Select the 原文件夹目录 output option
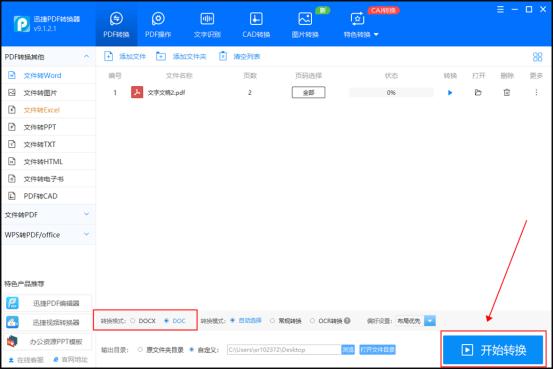 (140, 350)
